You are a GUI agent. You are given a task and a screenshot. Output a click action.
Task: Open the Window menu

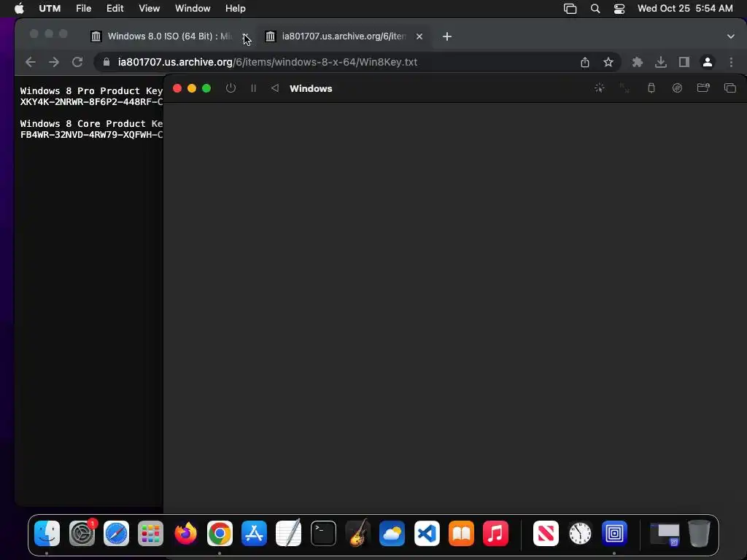pos(193,8)
